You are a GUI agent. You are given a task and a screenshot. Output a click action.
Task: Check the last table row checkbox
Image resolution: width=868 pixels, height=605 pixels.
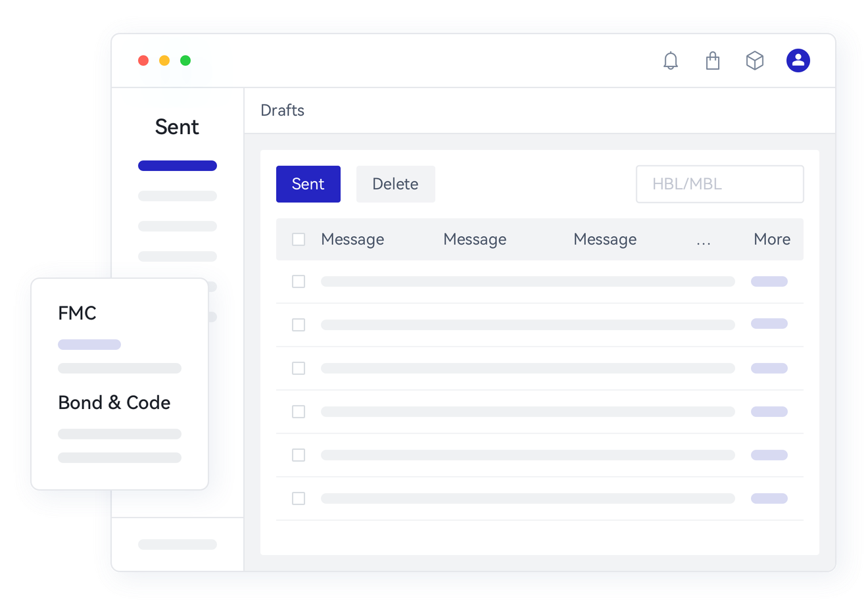point(299,498)
